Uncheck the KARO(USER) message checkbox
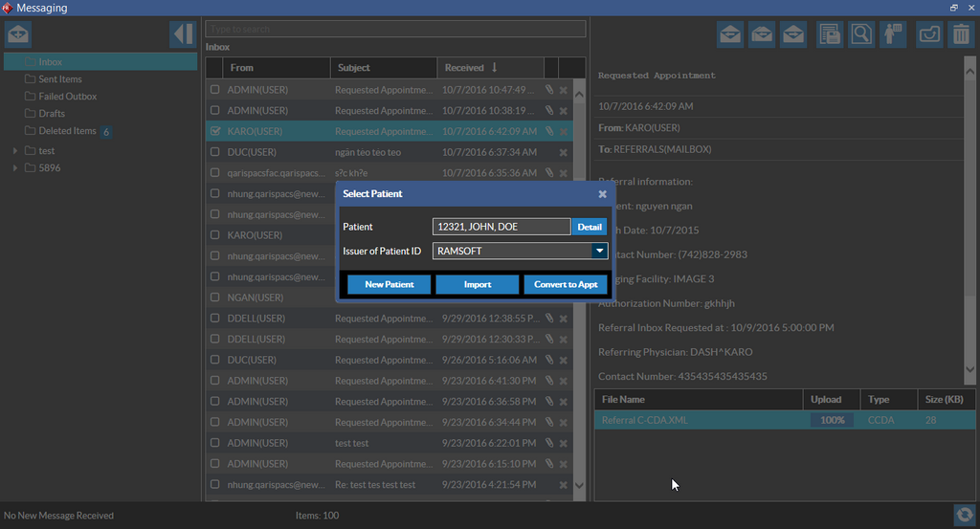Image resolution: width=980 pixels, height=529 pixels. coord(215,131)
